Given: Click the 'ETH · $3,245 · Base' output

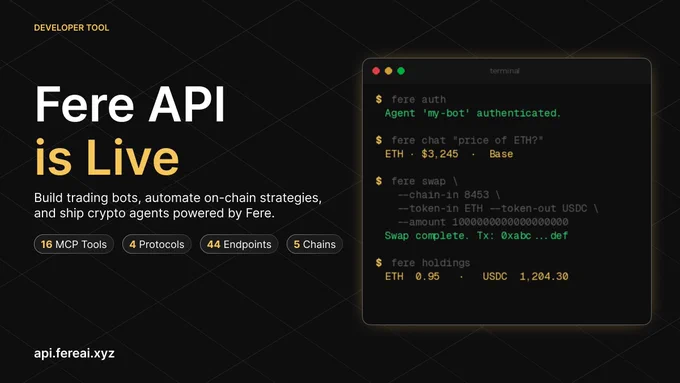Looking at the screenshot, I should point(449,154).
